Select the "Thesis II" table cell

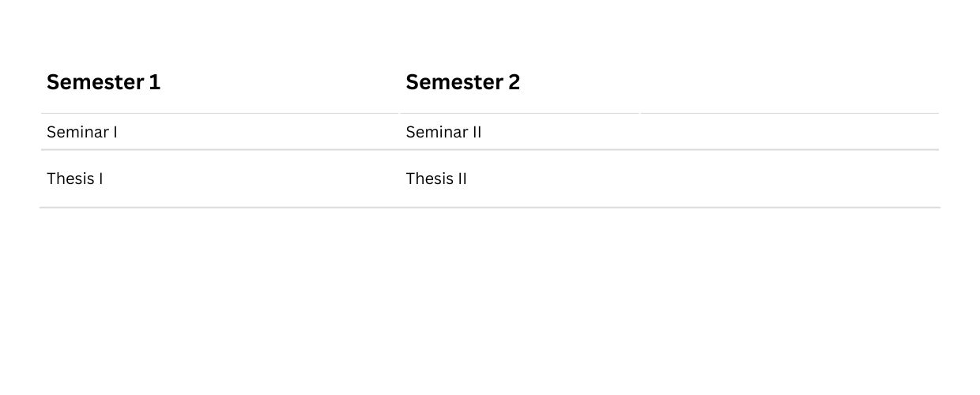click(519, 179)
